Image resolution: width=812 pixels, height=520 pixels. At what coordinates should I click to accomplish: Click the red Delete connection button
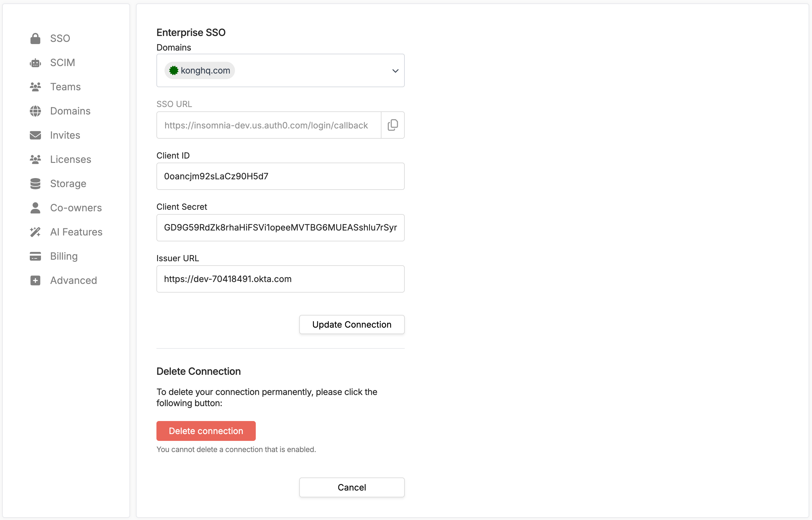point(206,431)
